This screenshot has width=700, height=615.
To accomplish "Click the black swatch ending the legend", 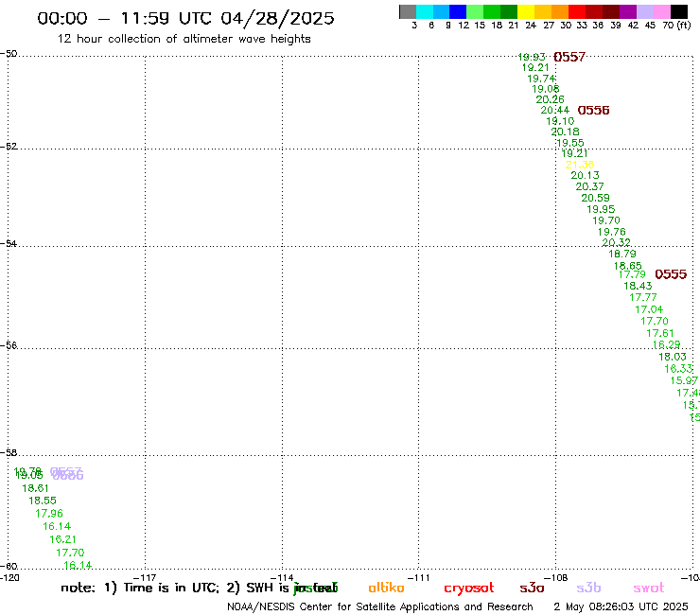I will pos(679,11).
